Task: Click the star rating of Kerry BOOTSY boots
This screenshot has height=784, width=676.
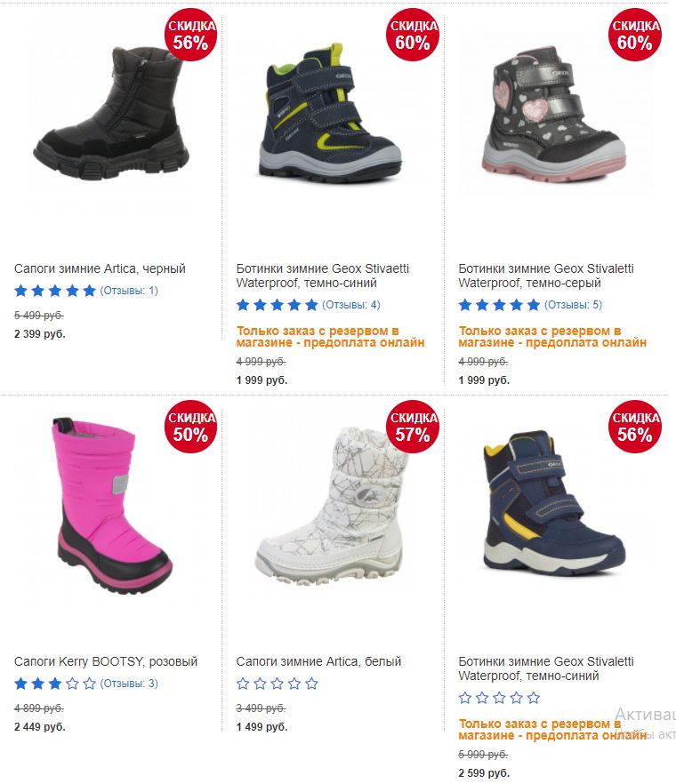Action: coord(55,684)
